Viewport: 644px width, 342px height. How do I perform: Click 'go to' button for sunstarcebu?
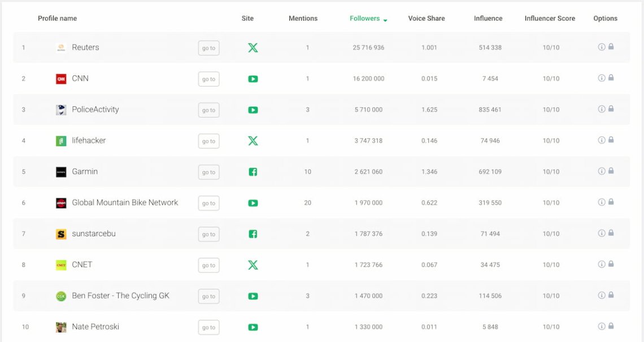click(208, 234)
